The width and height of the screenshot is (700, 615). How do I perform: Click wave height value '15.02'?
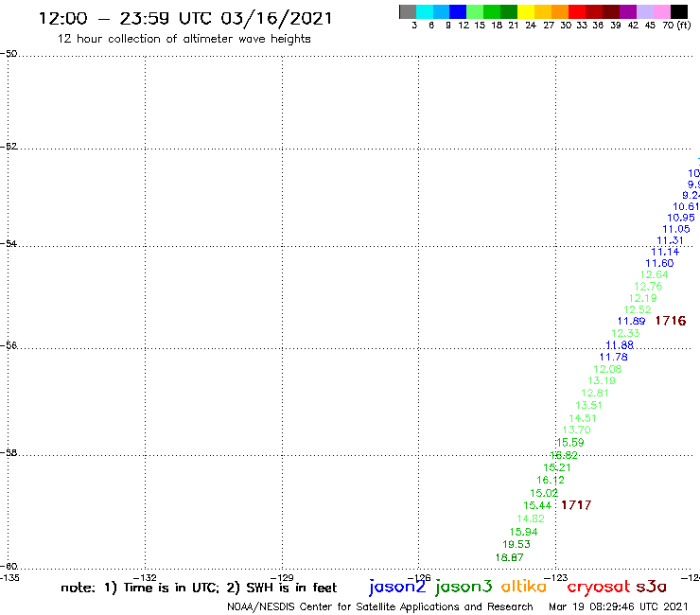[544, 493]
